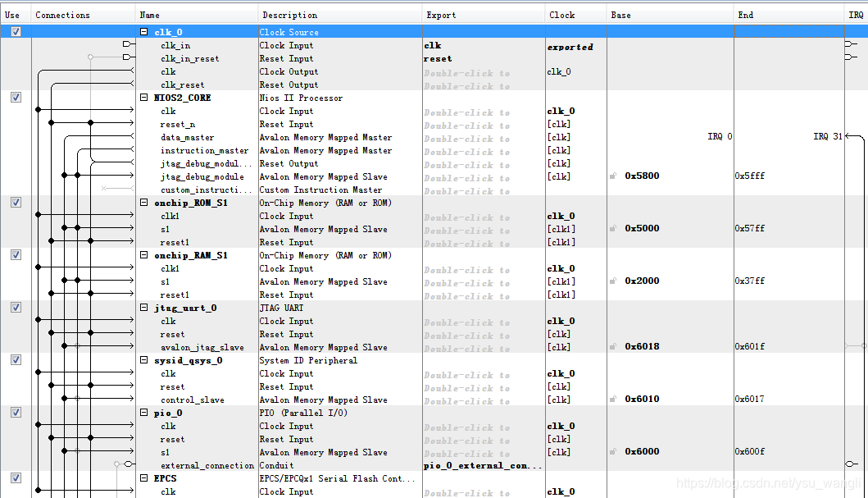This screenshot has height=498, width=868.
Task: Collapse the clk_0 component tree
Action: (143, 32)
